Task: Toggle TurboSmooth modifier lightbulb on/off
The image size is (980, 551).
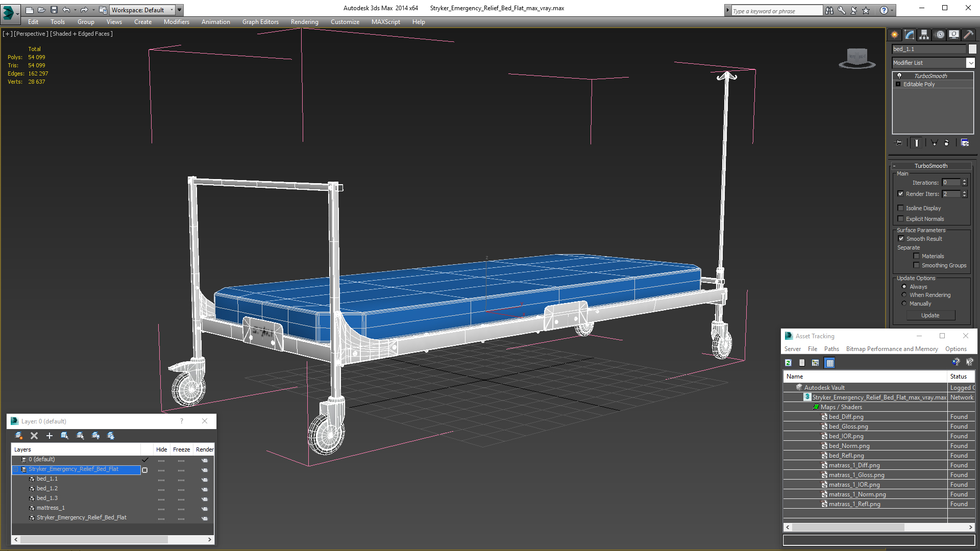Action: [x=899, y=76]
